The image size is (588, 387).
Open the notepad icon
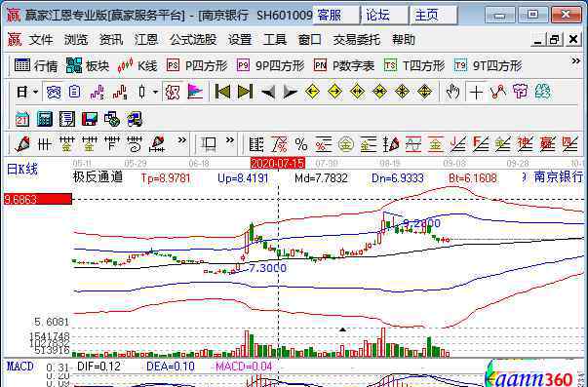click(67, 119)
